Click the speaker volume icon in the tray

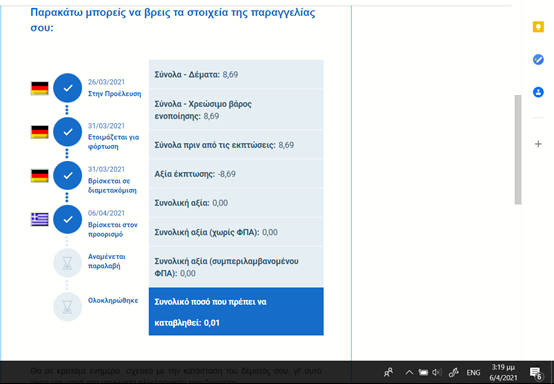coord(437,372)
